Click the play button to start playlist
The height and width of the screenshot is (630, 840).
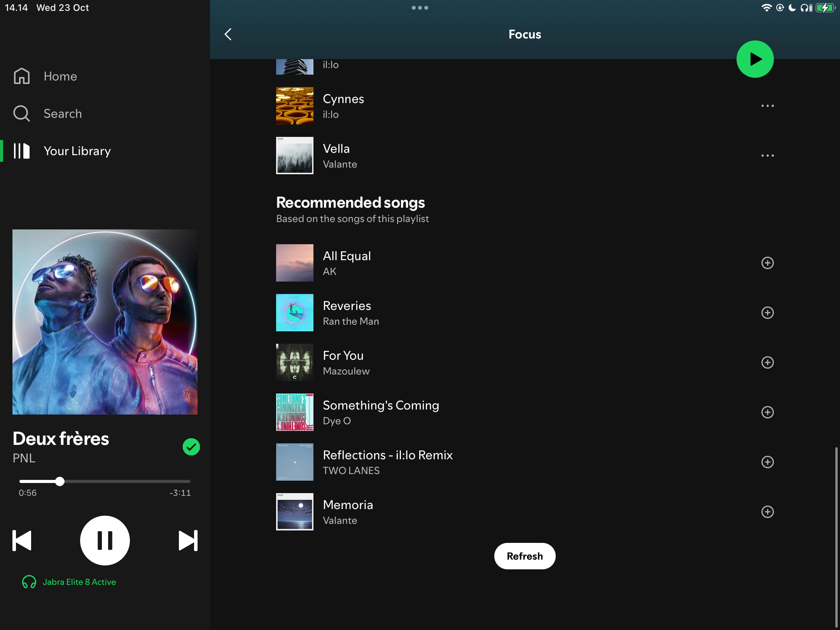[755, 59]
